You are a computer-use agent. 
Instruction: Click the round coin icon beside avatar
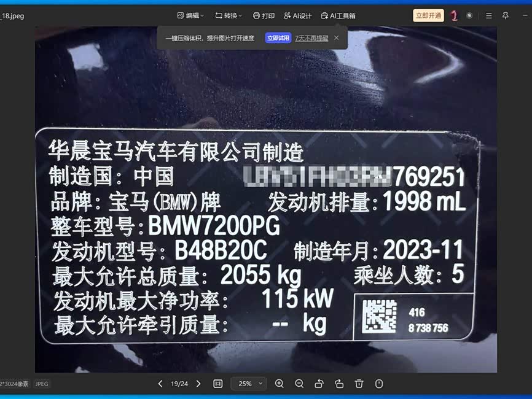pos(469,15)
